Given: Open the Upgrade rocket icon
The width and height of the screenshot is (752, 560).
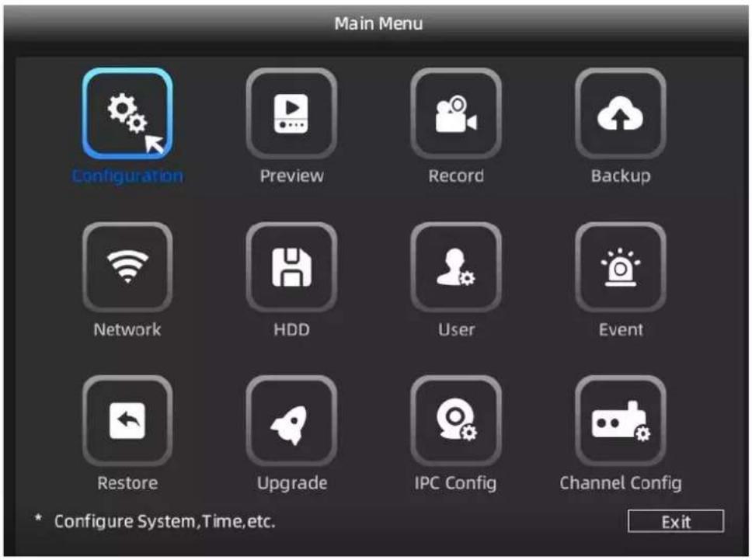Looking at the screenshot, I should tap(291, 420).
